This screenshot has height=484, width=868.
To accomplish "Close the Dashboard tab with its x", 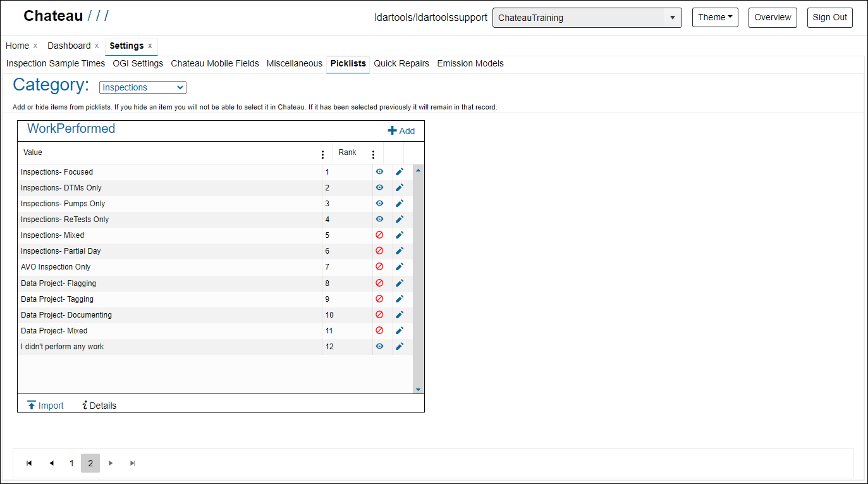I will pyautogui.click(x=97, y=46).
